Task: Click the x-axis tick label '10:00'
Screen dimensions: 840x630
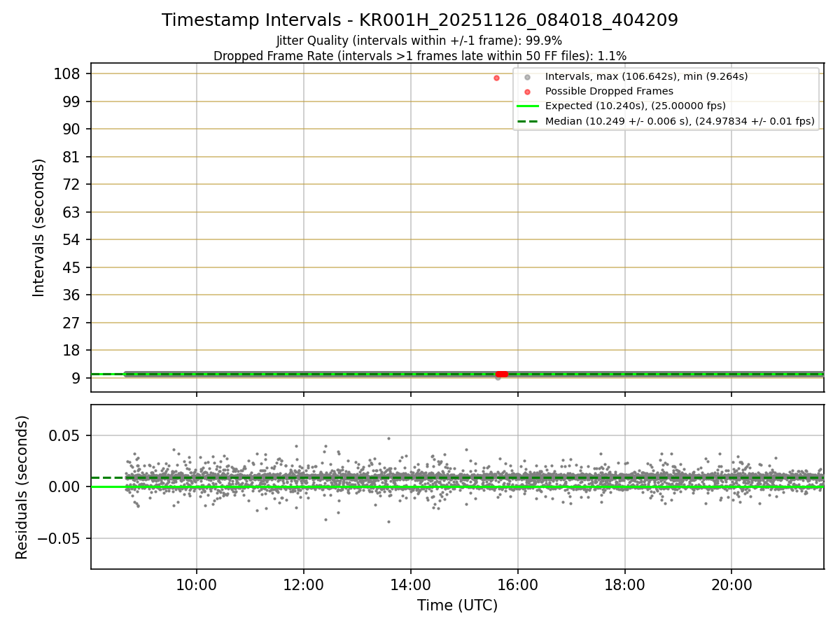Action: click(x=196, y=585)
